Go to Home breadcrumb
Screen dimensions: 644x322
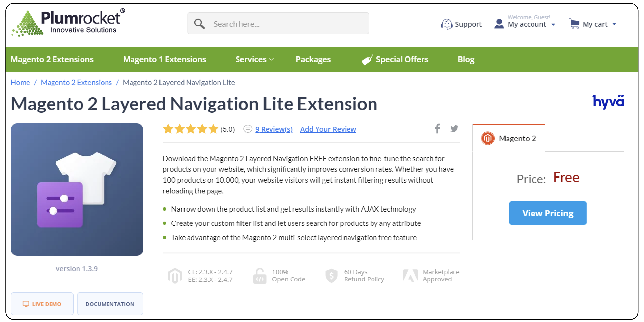[20, 82]
